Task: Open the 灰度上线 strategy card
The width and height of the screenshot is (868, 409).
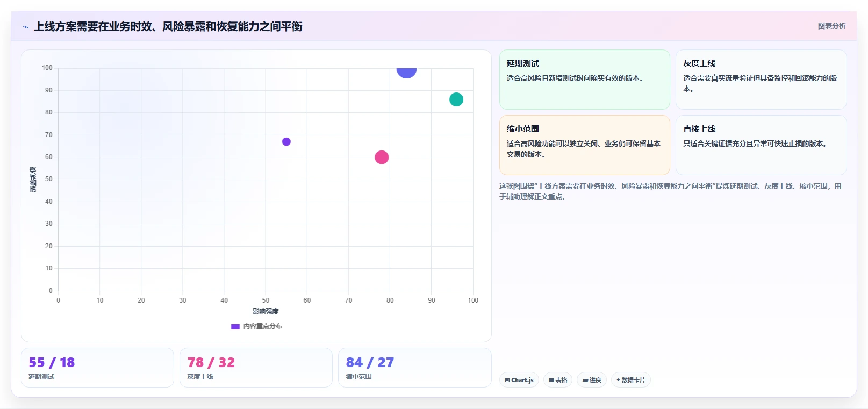Action: coord(761,80)
